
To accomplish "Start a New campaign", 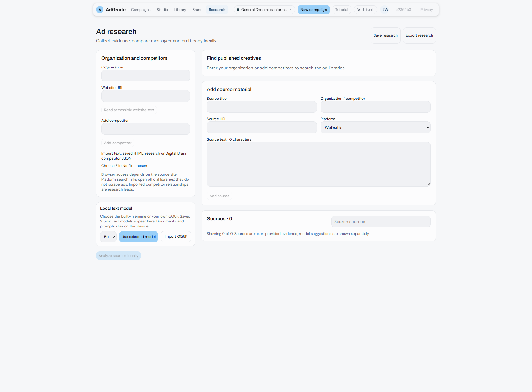I will [314, 10].
